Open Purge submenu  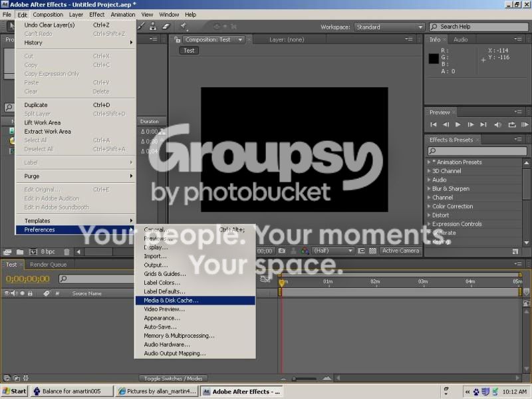tap(75, 176)
